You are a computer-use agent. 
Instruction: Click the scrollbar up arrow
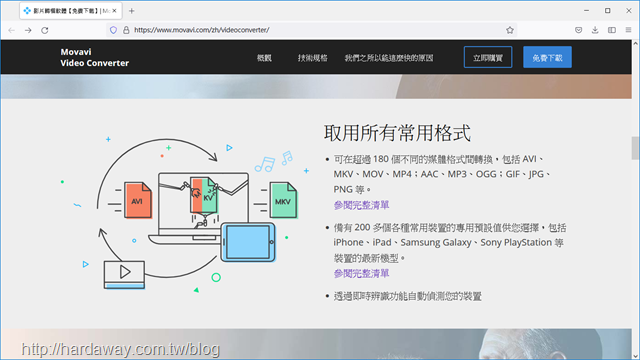[636, 43]
